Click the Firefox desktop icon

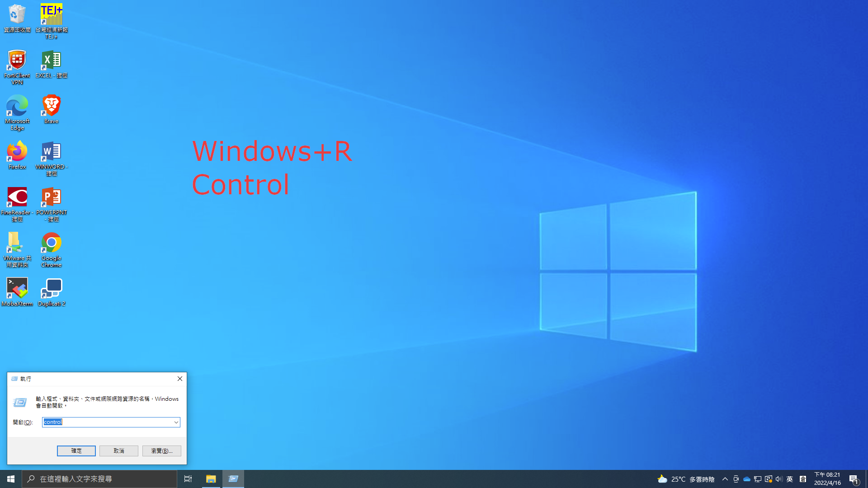click(x=17, y=152)
